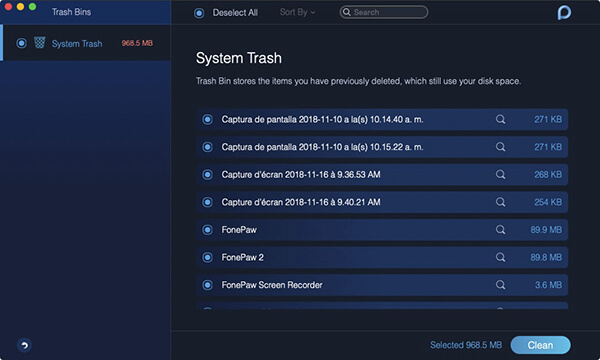This screenshot has width=600, height=360.
Task: Click the 254 KB size value
Action: click(548, 202)
